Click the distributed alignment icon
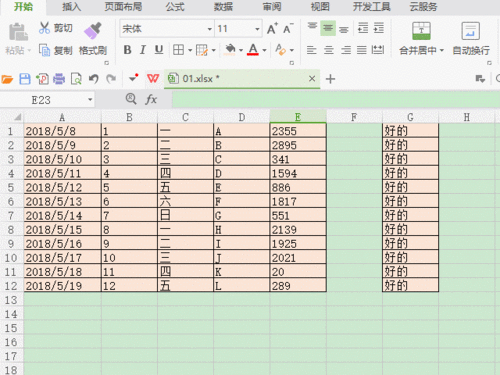The width and height of the screenshot is (500, 375). (x=378, y=50)
